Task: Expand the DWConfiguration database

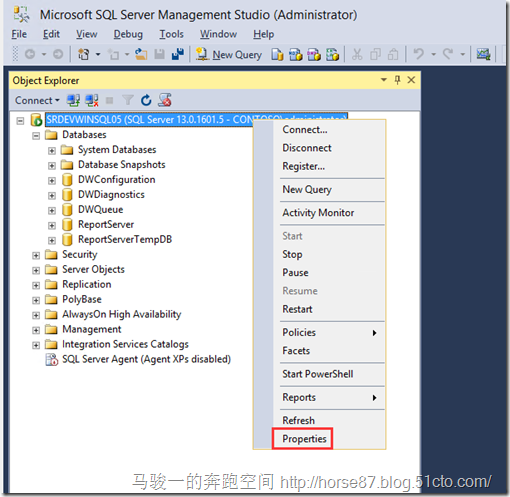Action: pos(52,181)
